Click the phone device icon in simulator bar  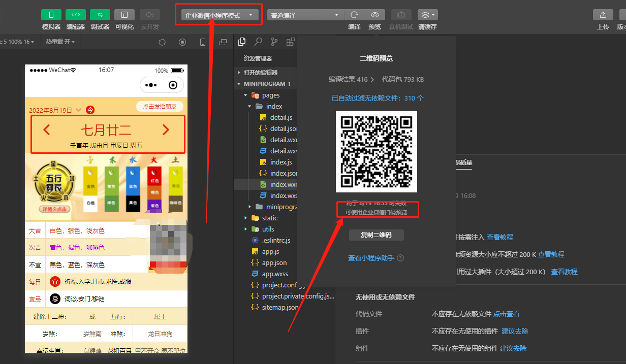[203, 42]
